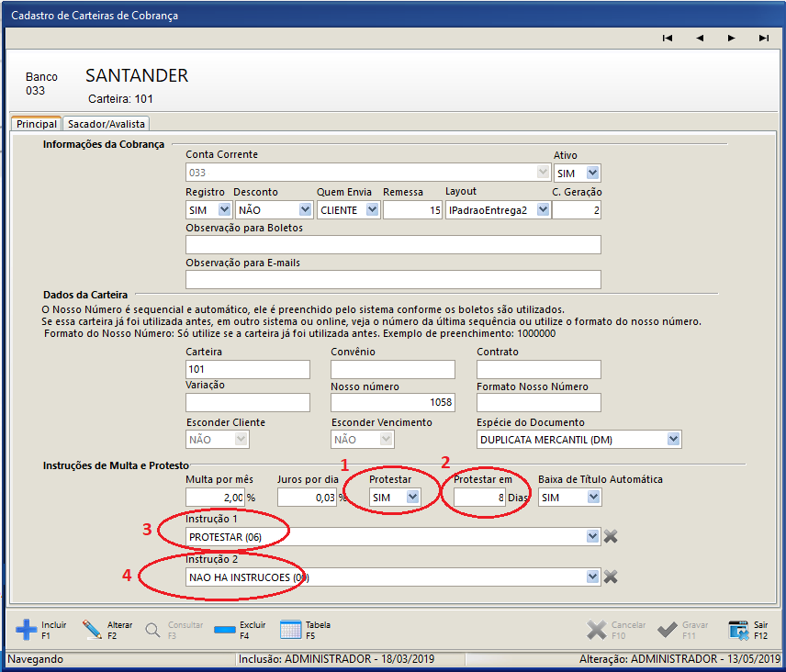Click the 'Dados da Carteira' section heading
Viewport: 786px width, 672px height.
85,295
